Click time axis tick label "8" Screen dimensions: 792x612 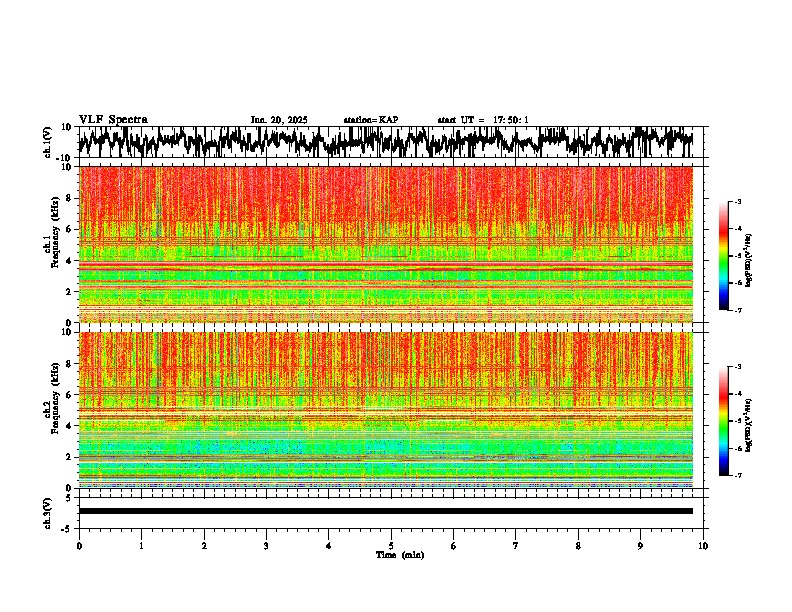click(x=578, y=546)
